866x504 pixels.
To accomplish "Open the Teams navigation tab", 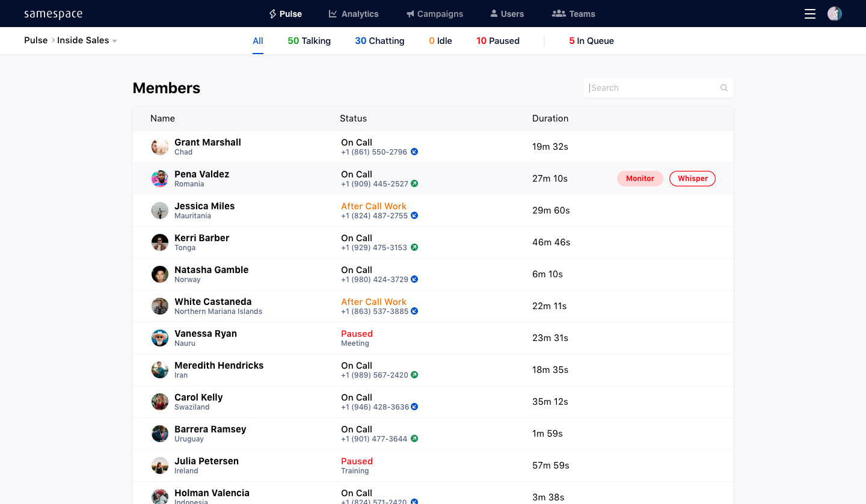I will (x=574, y=14).
